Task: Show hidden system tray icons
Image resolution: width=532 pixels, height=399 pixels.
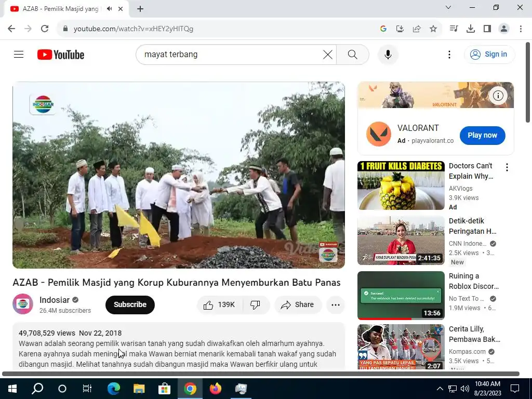Action: [440, 389]
